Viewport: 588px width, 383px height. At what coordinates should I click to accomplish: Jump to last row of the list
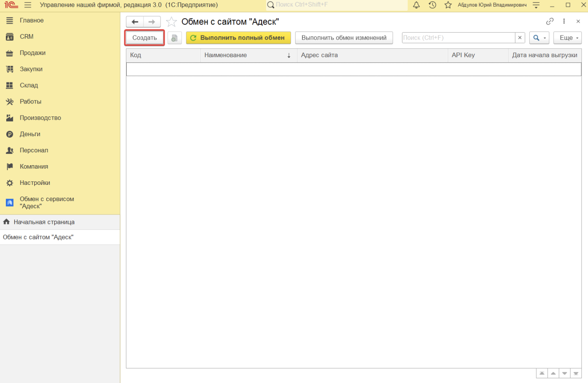[575, 373]
